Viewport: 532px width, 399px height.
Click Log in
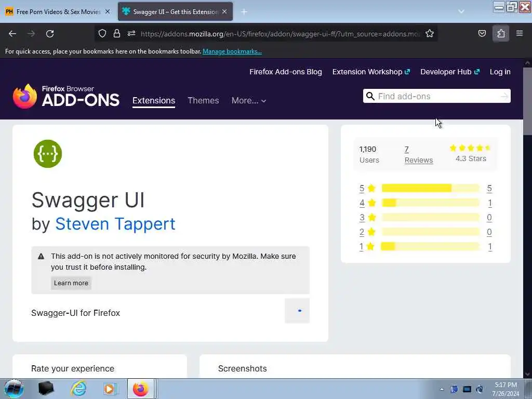(500, 72)
